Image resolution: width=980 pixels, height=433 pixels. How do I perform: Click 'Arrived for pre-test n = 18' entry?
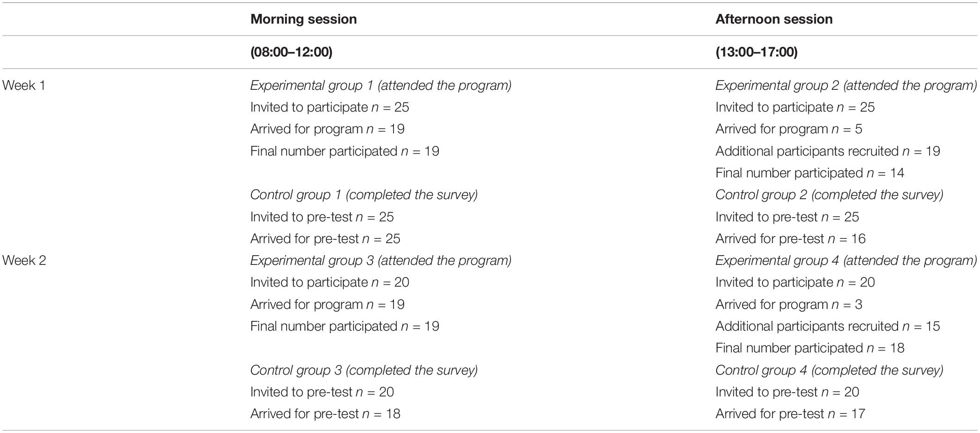[325, 414]
